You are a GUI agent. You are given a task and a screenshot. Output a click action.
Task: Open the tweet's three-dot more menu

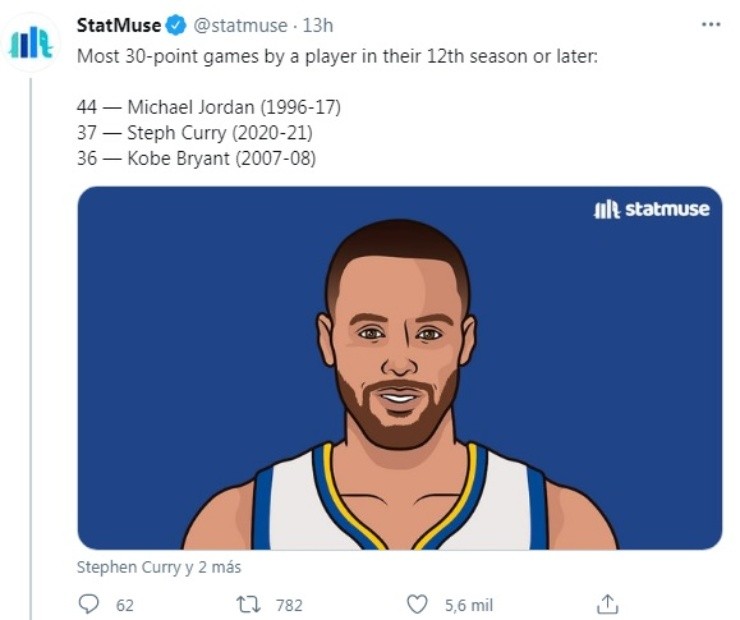710,25
